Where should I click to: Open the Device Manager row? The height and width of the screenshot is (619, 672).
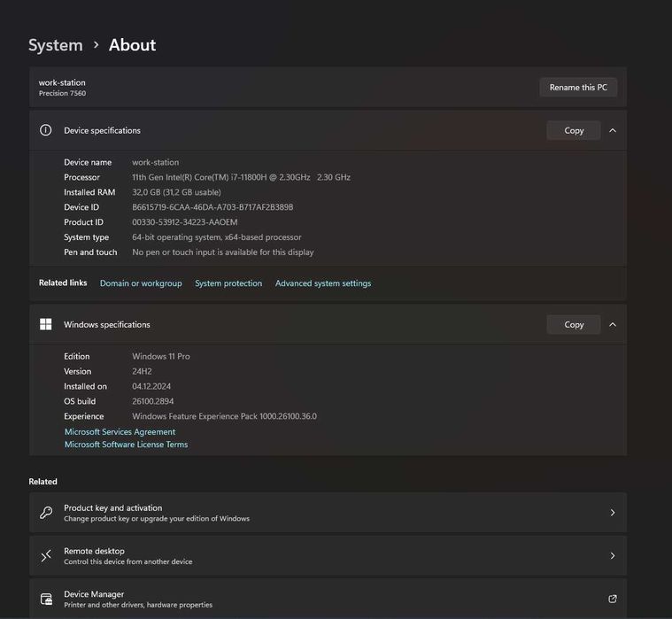[x=328, y=599]
